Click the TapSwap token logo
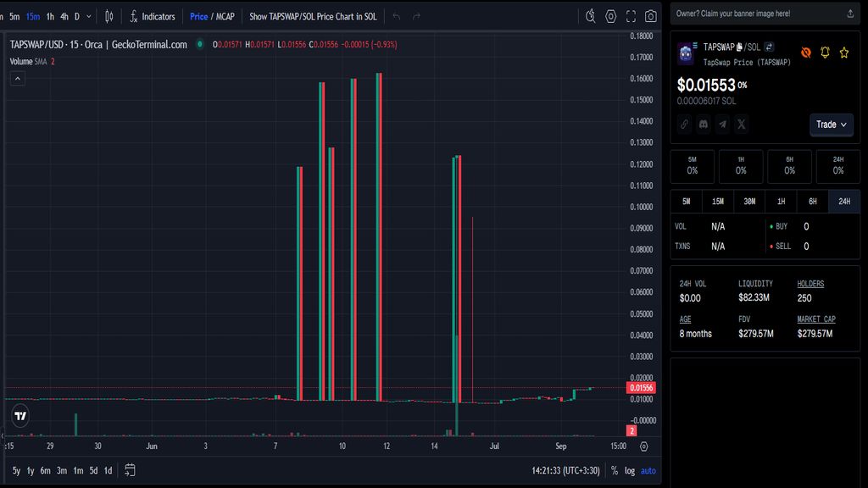868x488 pixels. pos(685,53)
